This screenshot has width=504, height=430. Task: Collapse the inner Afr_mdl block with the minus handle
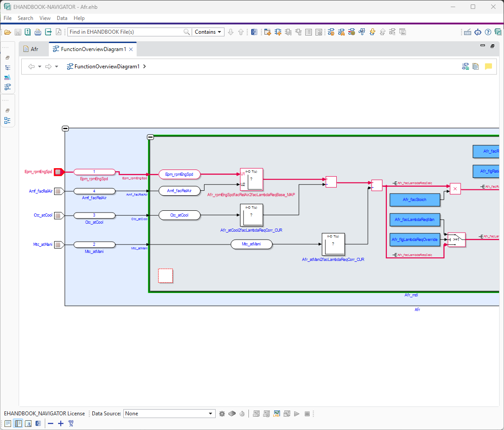150,137
